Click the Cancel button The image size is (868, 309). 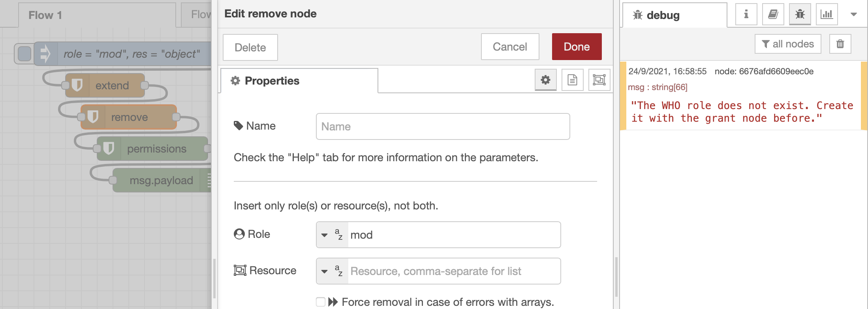[510, 47]
